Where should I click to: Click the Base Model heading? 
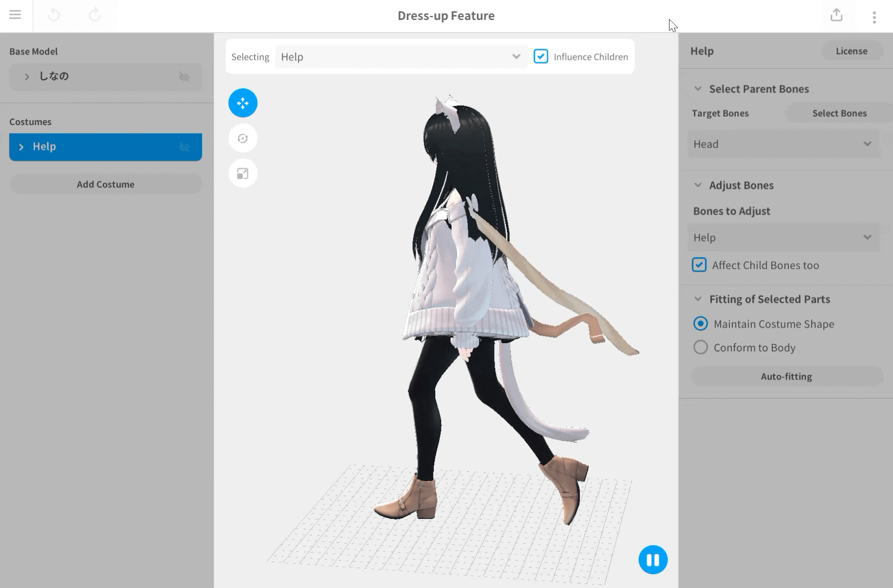[34, 51]
